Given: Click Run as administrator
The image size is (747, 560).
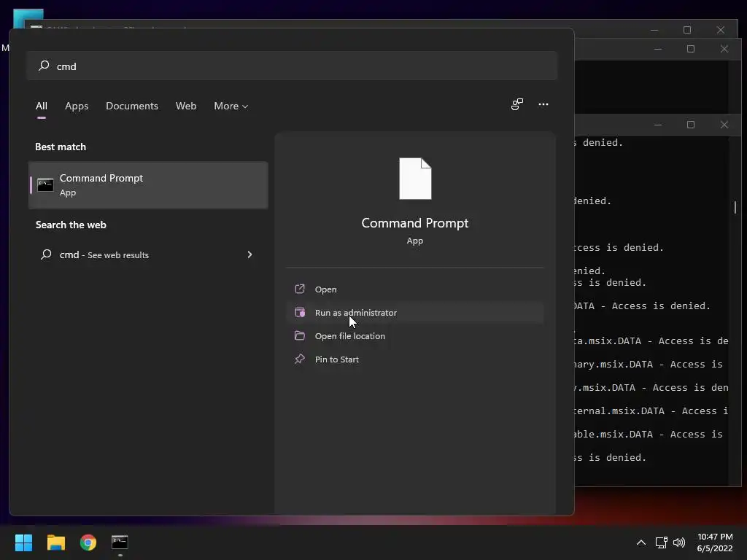Looking at the screenshot, I should [415, 312].
